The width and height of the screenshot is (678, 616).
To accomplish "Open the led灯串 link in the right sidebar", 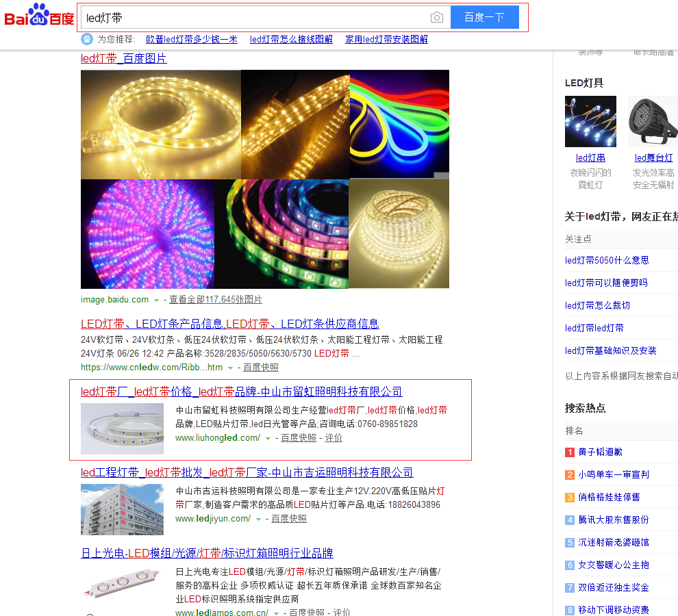I will click(x=590, y=157).
